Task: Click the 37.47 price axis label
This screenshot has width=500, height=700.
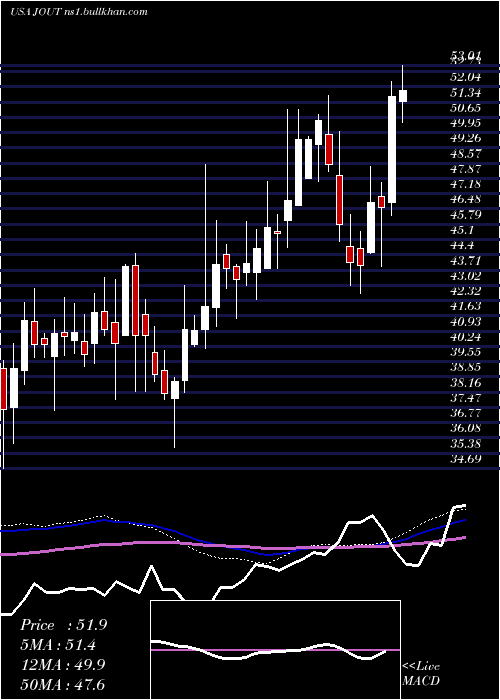Action: (x=466, y=397)
